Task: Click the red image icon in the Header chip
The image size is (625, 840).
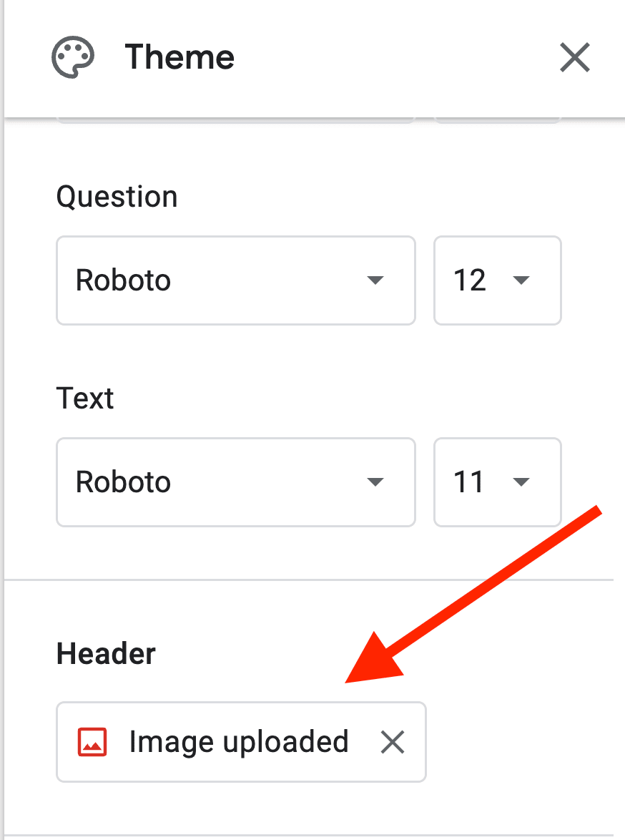Action: (x=92, y=742)
